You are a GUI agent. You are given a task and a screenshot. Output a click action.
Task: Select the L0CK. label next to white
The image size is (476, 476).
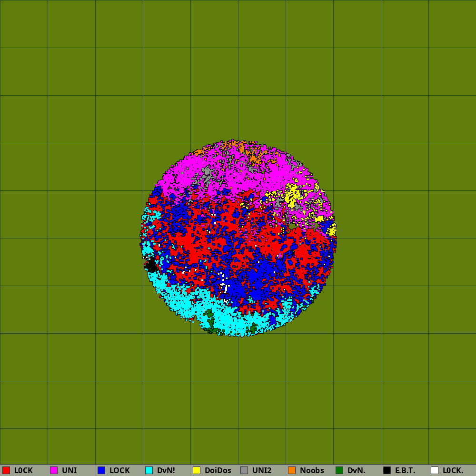453,470
